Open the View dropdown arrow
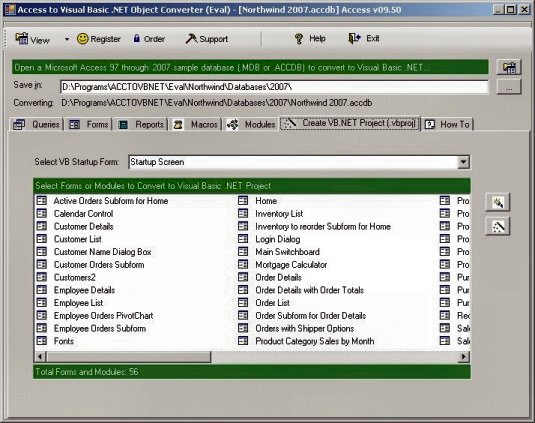The width and height of the screenshot is (535, 423). tap(67, 39)
